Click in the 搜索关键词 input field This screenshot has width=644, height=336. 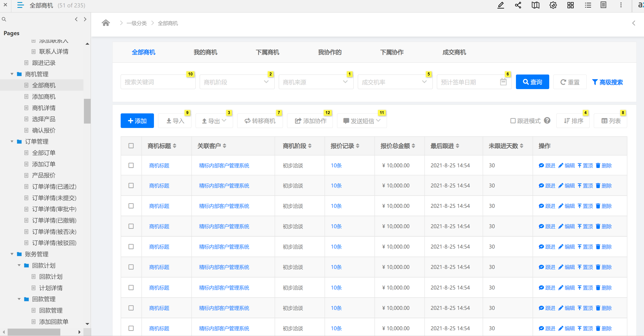pyautogui.click(x=158, y=82)
